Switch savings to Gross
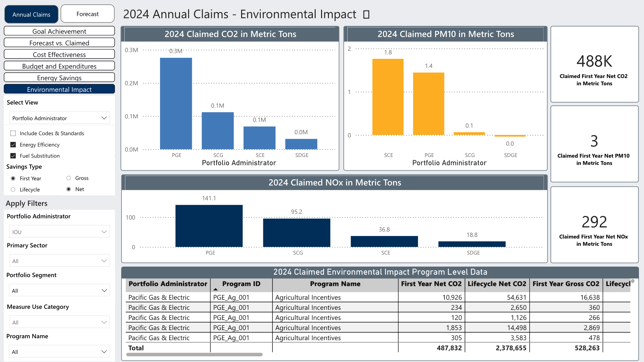The height and width of the screenshot is (362, 644). 69,178
